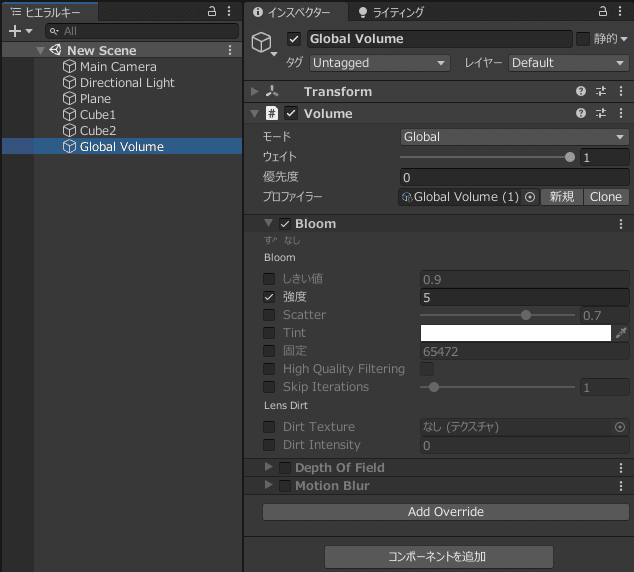Screen dimensions: 634x572
Task: Adjust the Scatter slider
Action: 497,315
